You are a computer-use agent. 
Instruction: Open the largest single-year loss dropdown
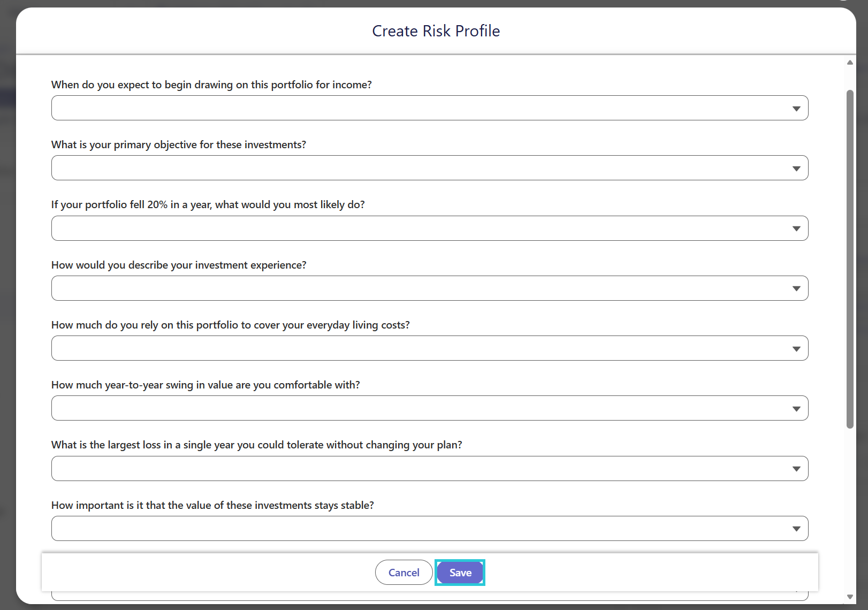430,469
